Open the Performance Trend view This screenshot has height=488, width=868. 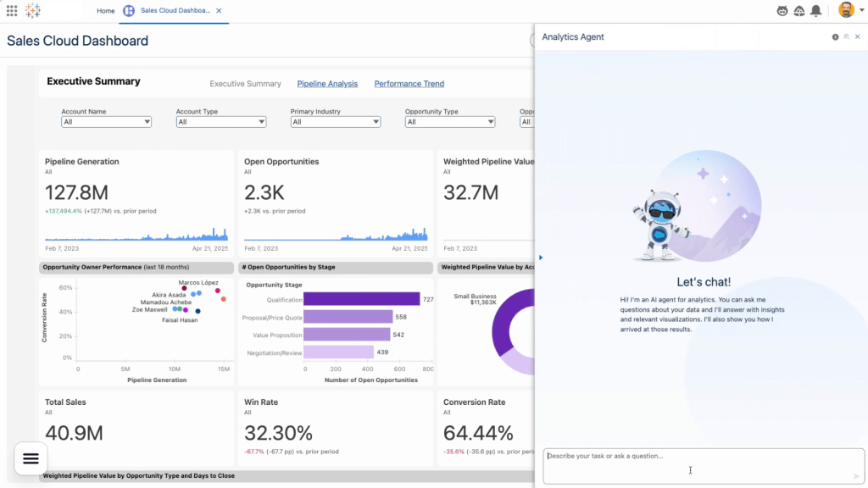[x=409, y=83]
